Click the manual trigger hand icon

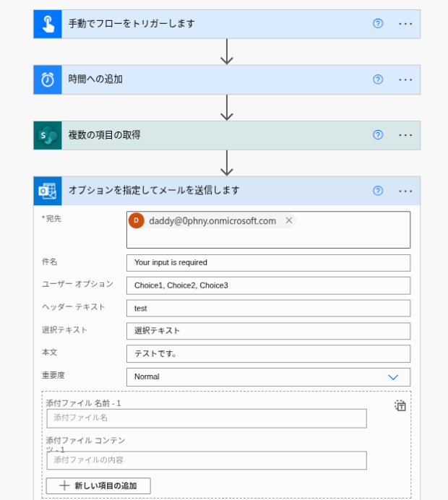click(x=48, y=25)
